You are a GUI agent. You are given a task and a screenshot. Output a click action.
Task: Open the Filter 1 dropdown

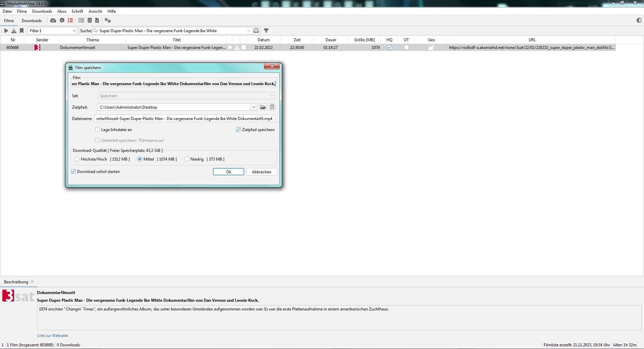click(x=53, y=31)
